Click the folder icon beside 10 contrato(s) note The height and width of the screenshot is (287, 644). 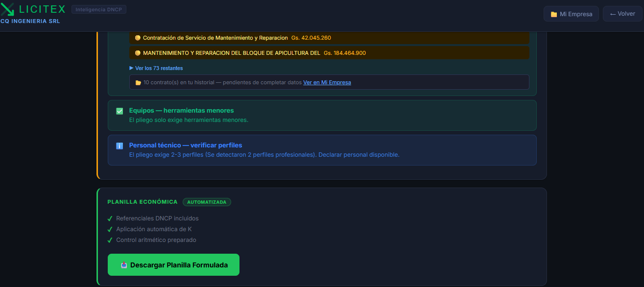(x=138, y=83)
